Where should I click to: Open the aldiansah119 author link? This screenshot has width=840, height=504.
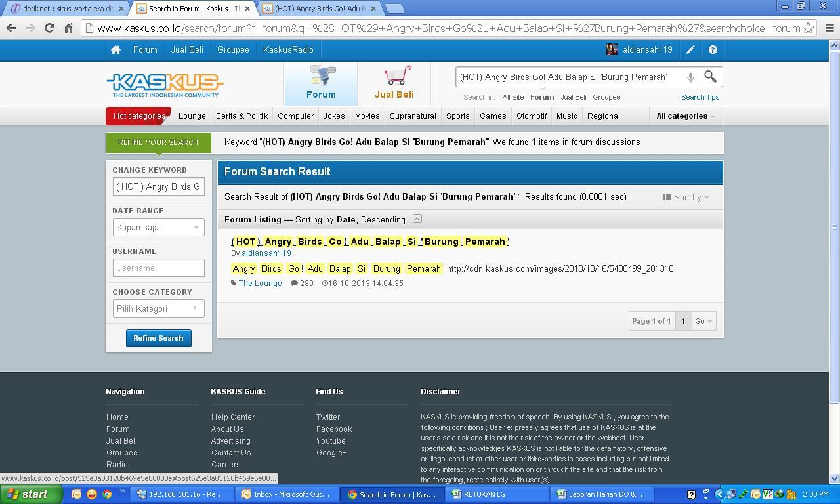pyautogui.click(x=266, y=253)
